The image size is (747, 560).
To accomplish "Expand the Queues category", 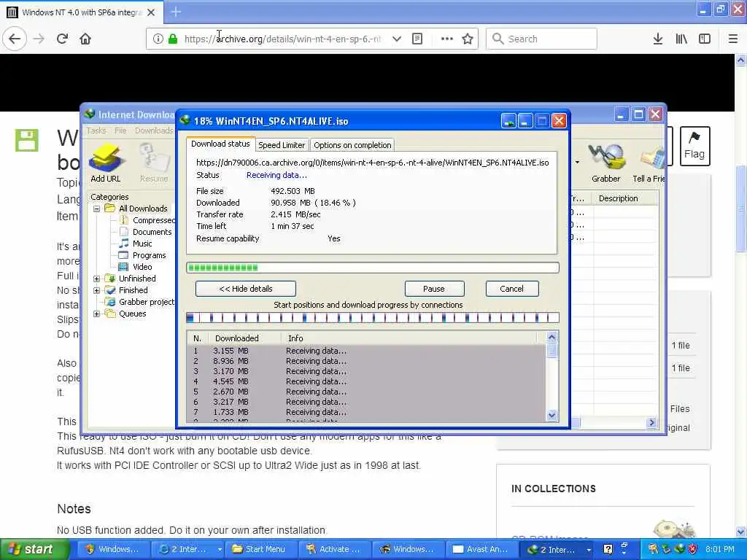I will [x=97, y=314].
